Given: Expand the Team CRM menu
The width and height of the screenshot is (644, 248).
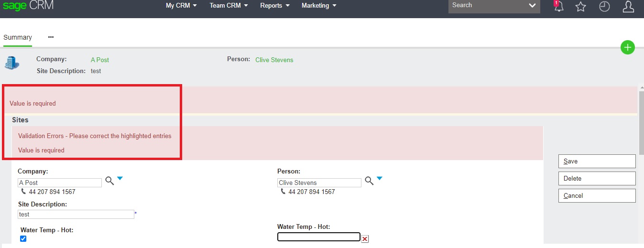Looking at the screenshot, I should point(229,6).
